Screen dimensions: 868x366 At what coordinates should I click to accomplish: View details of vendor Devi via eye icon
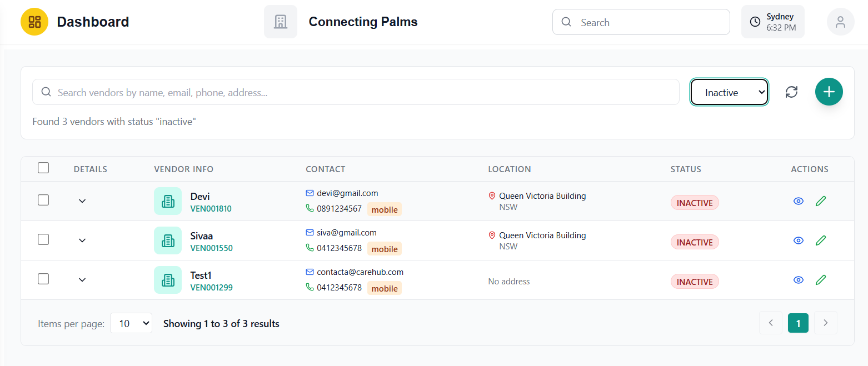click(798, 201)
